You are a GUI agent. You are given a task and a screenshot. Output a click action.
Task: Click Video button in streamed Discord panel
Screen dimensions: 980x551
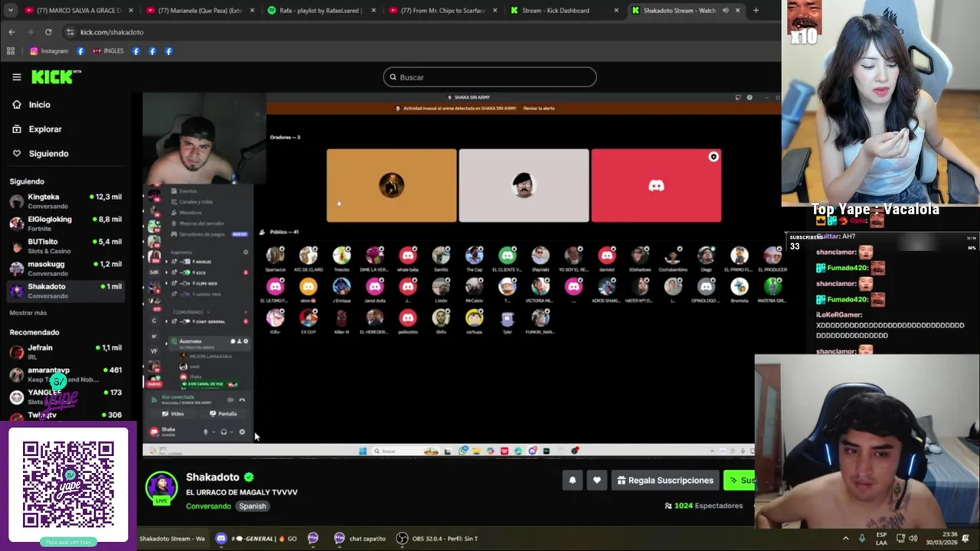(174, 414)
